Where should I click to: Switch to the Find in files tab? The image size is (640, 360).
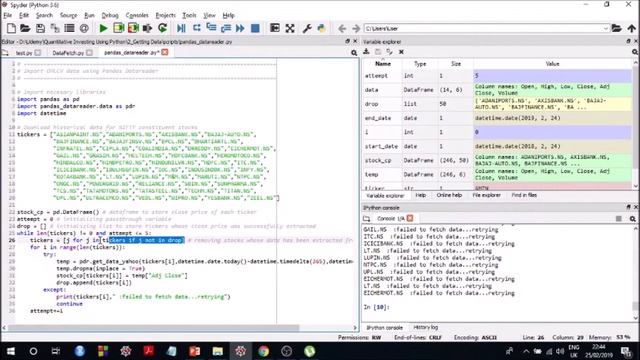coord(524,196)
